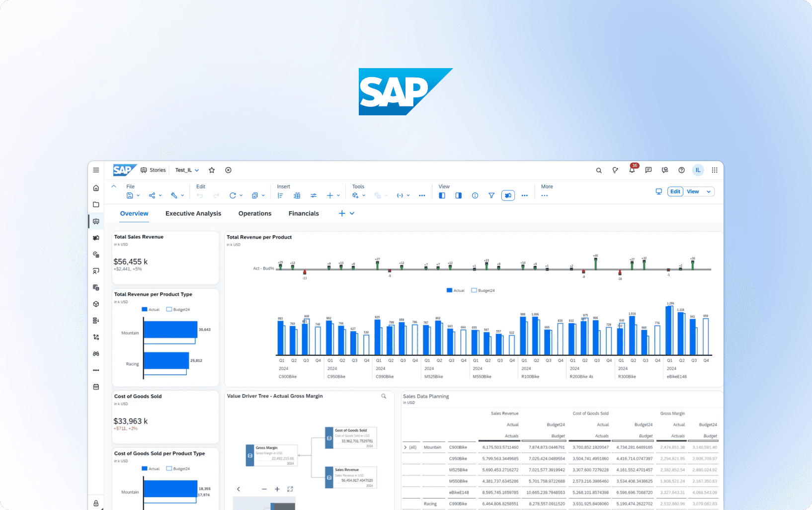The image size is (812, 510).
Task: Toggle the highlighted View toolbar button
Action: 508,195
